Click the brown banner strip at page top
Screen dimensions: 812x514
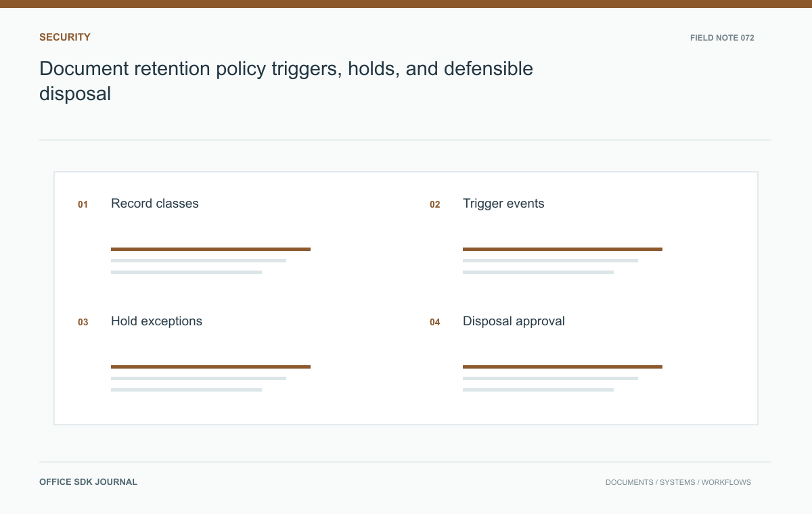(406, 4)
